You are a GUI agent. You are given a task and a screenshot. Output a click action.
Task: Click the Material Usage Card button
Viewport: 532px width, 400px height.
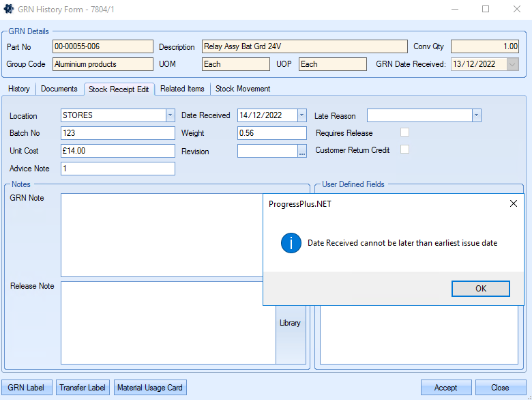pos(150,388)
